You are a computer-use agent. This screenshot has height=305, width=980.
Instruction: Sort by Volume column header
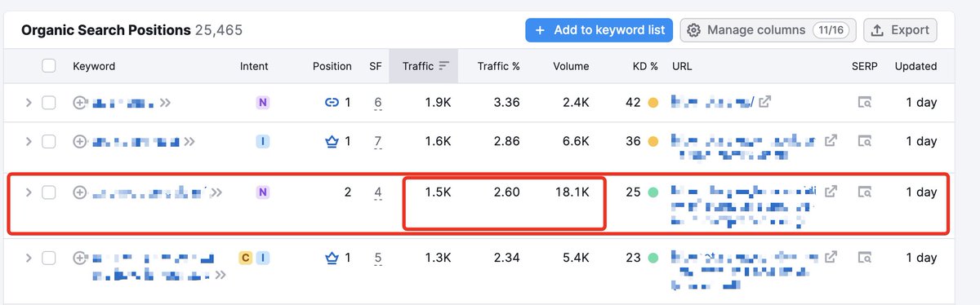point(571,66)
